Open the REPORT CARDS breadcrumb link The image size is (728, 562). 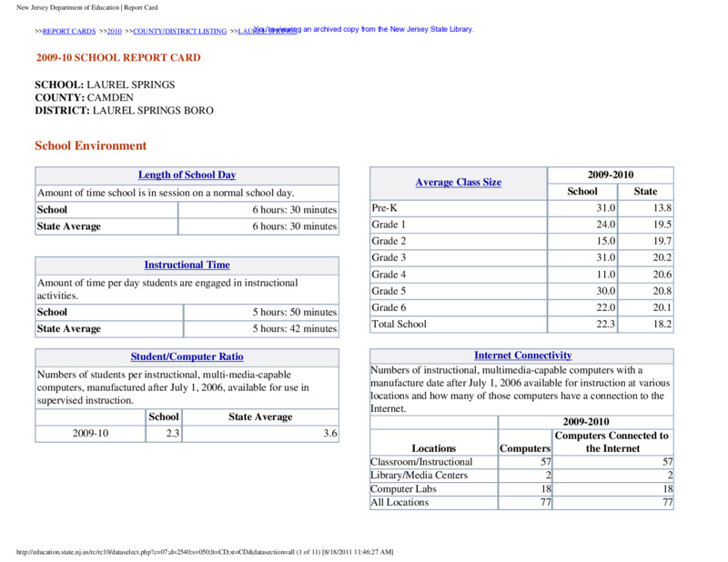click(69, 31)
